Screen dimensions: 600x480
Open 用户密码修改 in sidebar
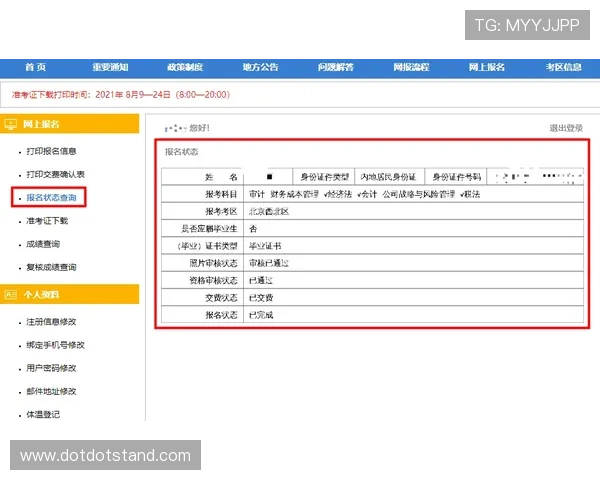pyautogui.click(x=51, y=368)
